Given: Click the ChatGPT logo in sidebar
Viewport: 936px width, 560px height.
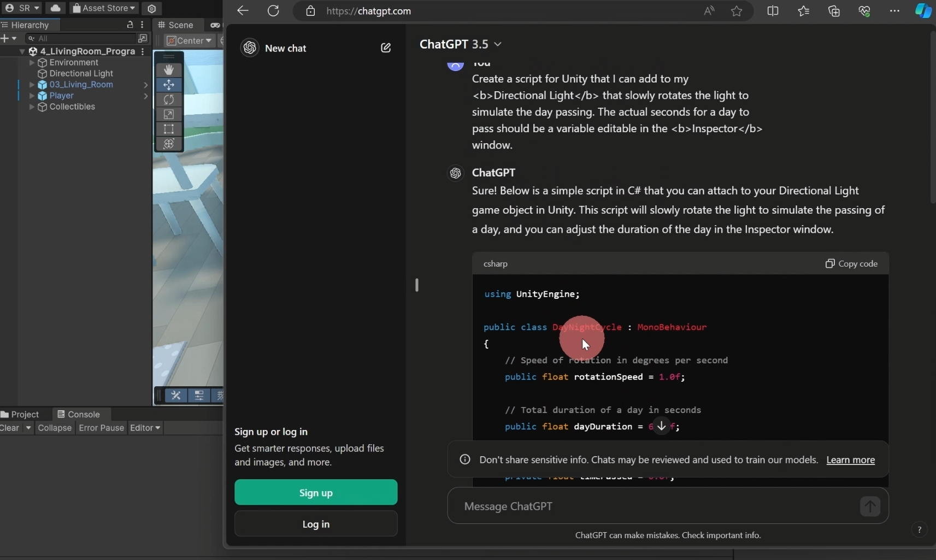Looking at the screenshot, I should click(x=250, y=48).
